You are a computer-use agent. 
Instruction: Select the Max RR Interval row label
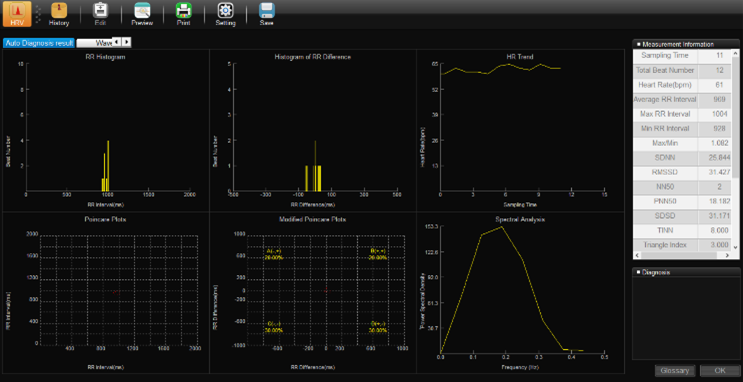(665, 115)
